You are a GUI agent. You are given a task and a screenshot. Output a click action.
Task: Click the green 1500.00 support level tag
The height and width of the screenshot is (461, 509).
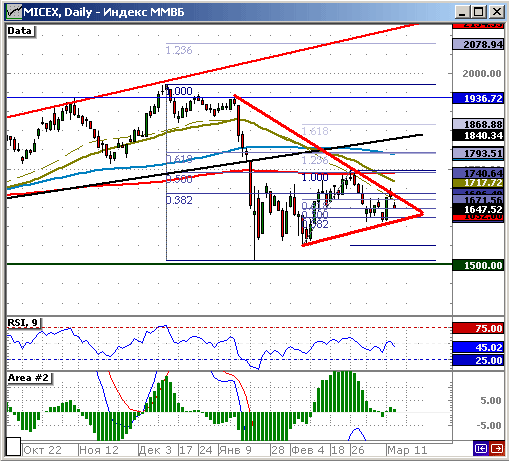(478, 265)
